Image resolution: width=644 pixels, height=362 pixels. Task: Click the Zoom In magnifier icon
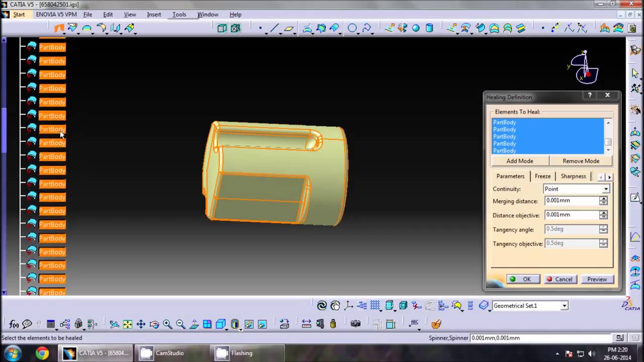[167, 324]
